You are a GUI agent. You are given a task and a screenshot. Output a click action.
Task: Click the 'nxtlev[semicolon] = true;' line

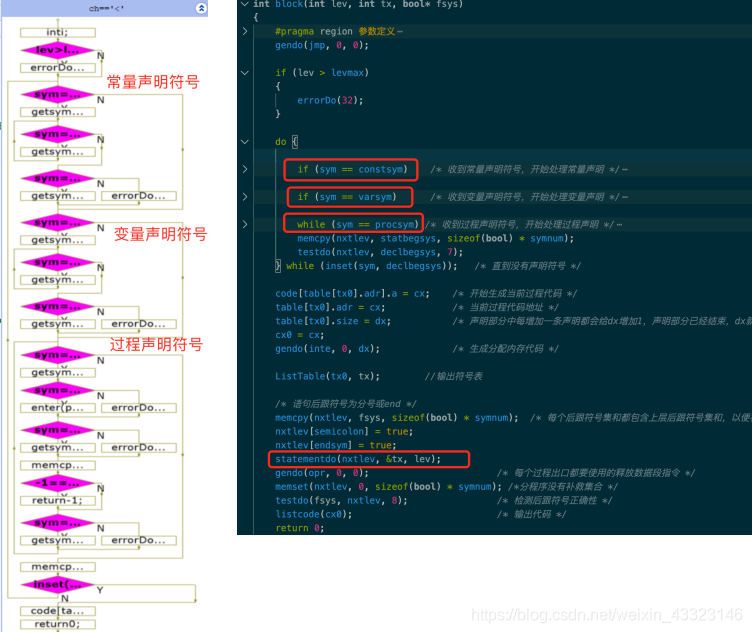point(344,432)
